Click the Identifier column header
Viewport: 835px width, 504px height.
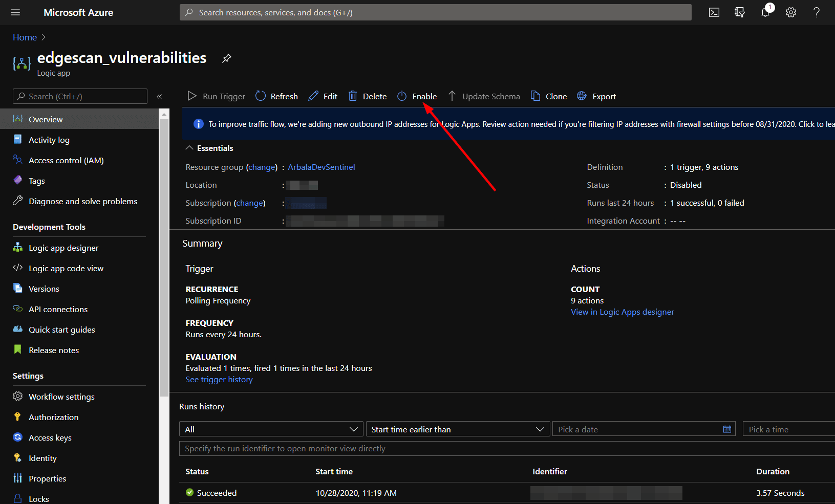coord(550,471)
